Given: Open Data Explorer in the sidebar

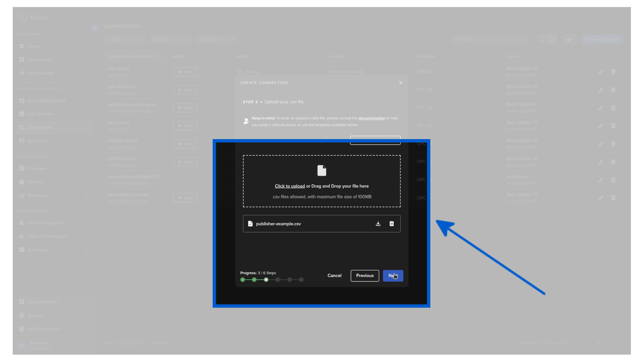Looking at the screenshot, I should (41, 73).
